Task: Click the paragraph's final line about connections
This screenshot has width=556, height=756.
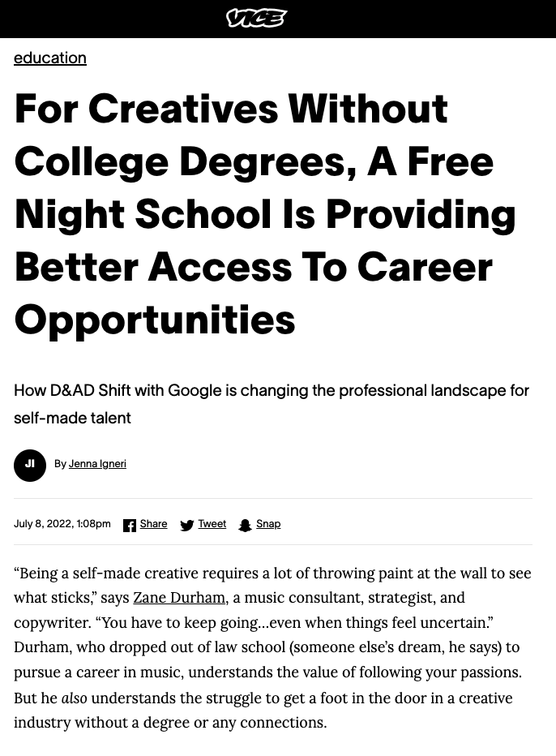Action: point(170,723)
